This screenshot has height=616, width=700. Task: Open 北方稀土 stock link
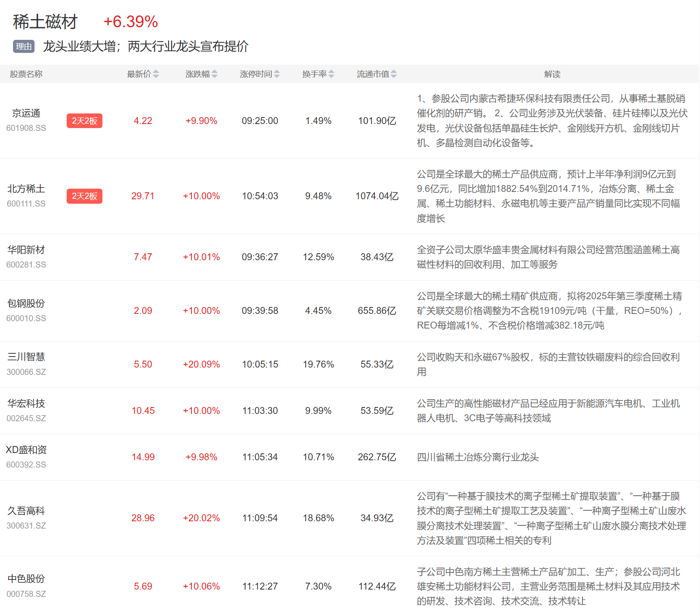tap(26, 189)
